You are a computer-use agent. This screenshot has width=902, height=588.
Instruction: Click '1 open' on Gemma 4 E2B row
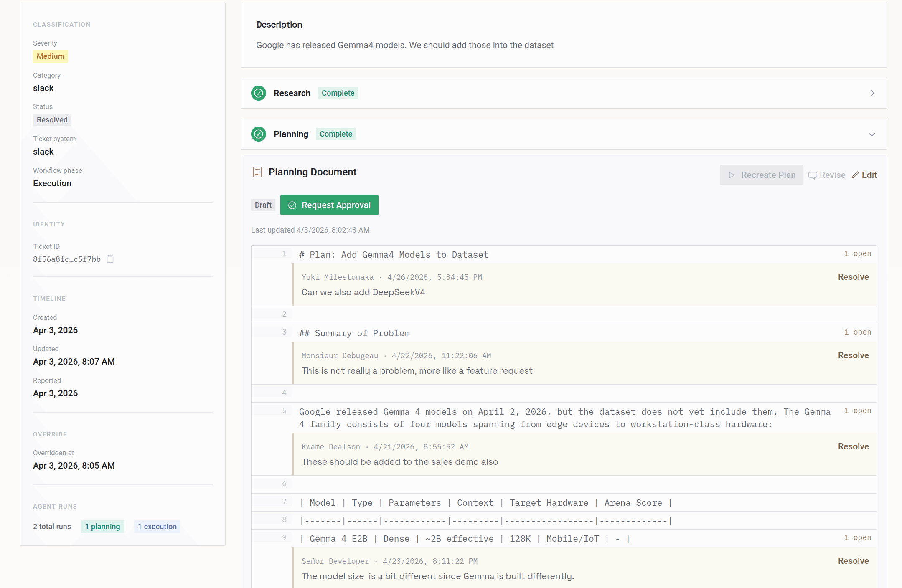[858, 537]
